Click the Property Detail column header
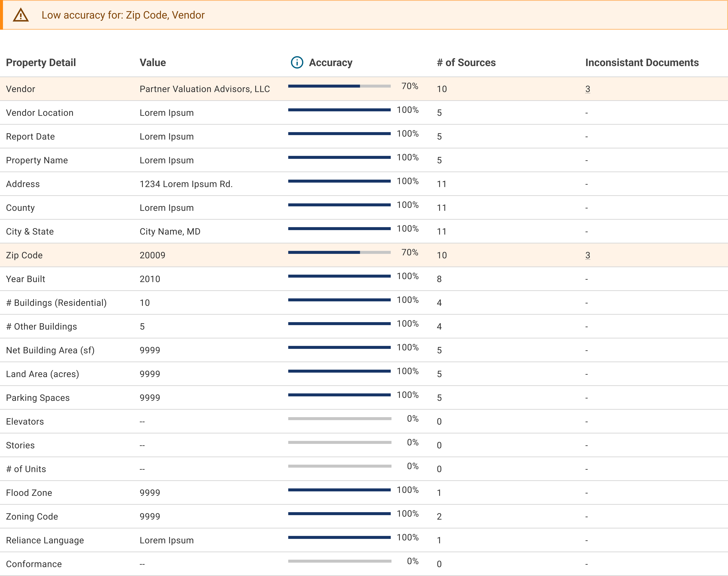728x576 pixels. point(41,62)
